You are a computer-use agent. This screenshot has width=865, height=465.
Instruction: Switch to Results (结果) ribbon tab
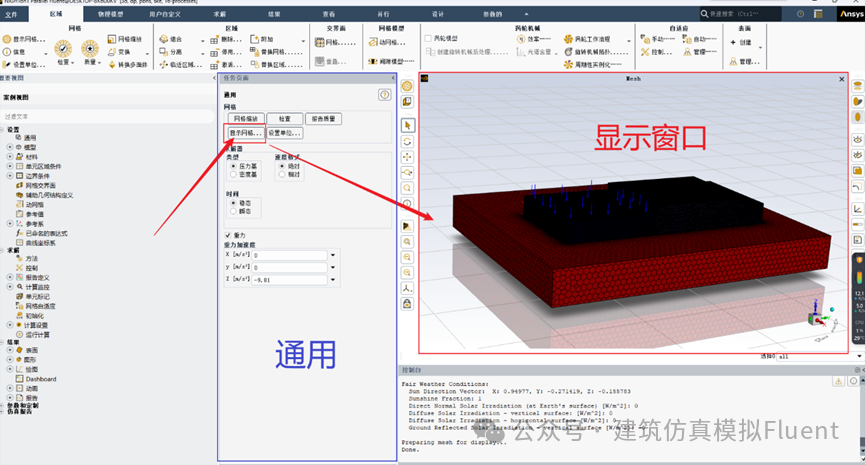[x=274, y=14]
